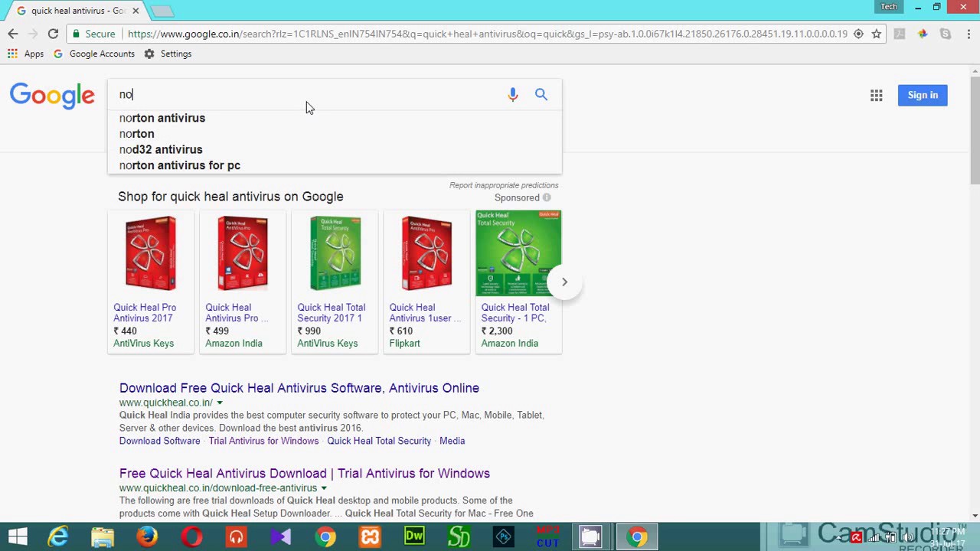
Task: Open the MP3 Cut app on the taskbar
Action: click(547, 536)
